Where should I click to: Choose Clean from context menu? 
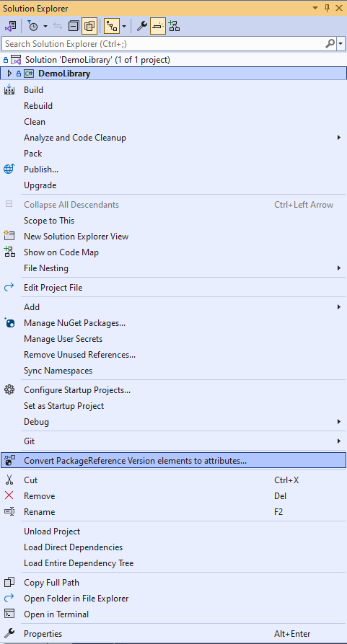pos(173,122)
